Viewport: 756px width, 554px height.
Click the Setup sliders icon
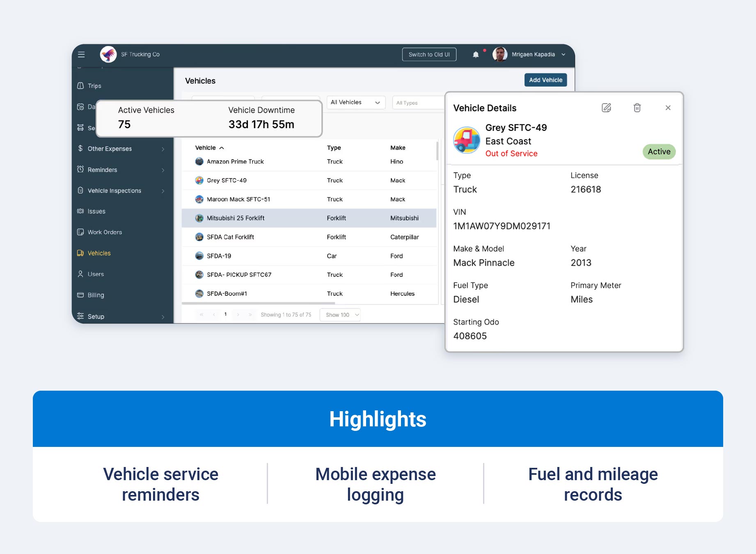[80, 316]
